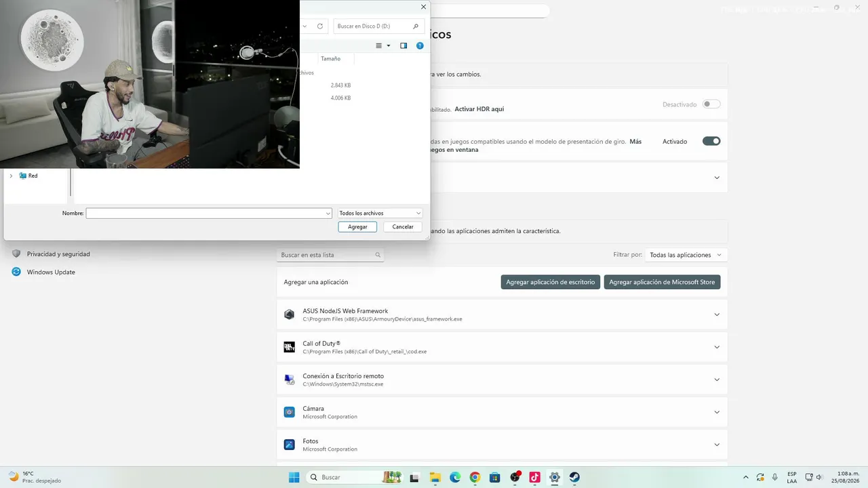Sort by the Tamaño column header
868x488 pixels.
(x=331, y=59)
